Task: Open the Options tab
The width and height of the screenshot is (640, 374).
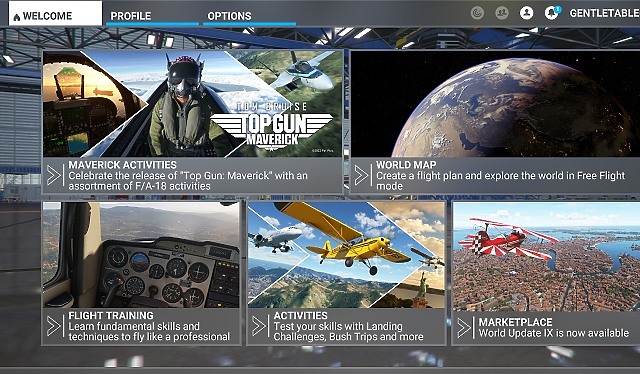Action: (249, 16)
